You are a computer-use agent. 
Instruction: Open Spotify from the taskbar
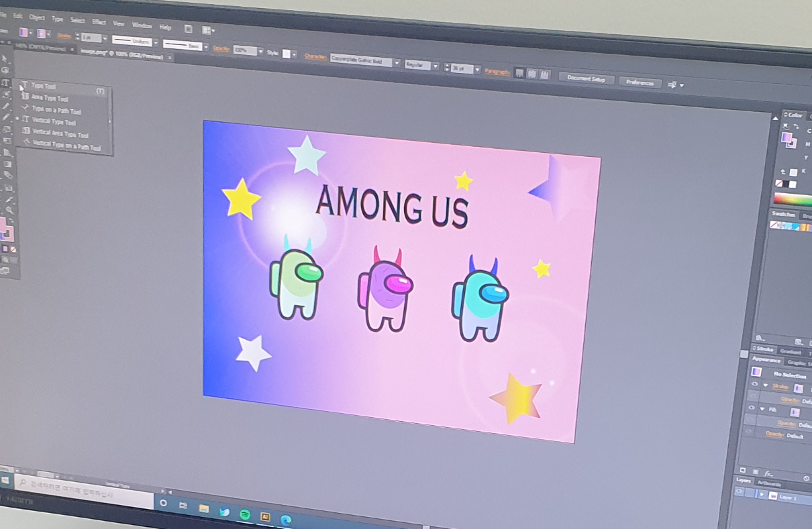[245, 515]
